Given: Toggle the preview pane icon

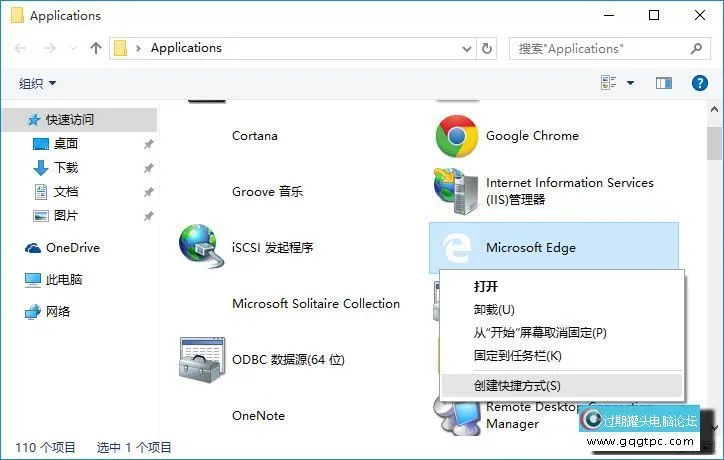Looking at the screenshot, I should pyautogui.click(x=663, y=83).
